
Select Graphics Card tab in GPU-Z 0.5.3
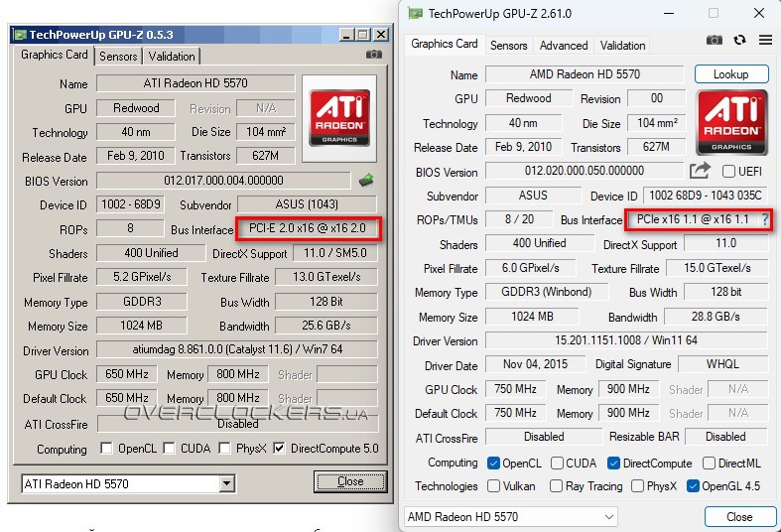tap(55, 55)
